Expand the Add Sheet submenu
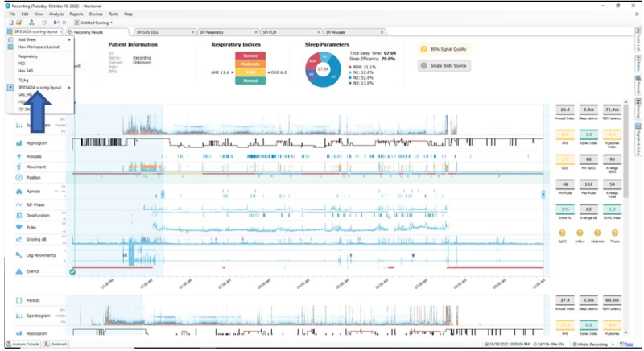Screen dimensions: 644x351 click(39, 39)
